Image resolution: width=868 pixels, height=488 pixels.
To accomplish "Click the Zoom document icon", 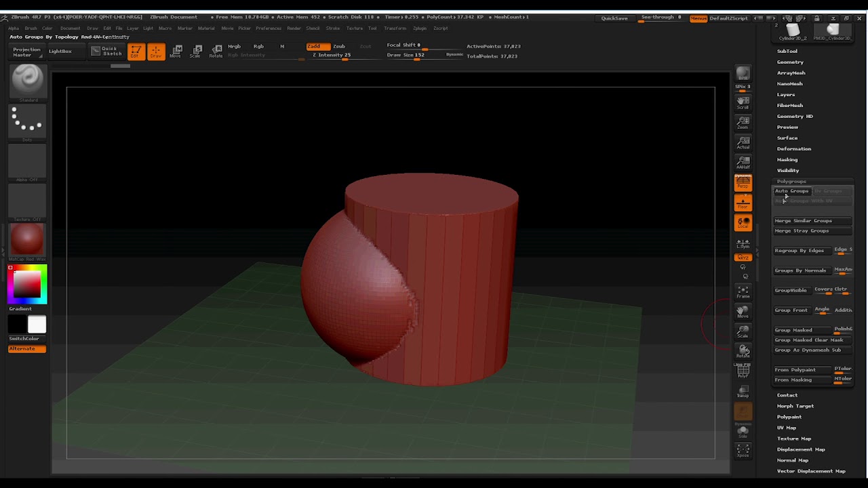I will pos(743,123).
